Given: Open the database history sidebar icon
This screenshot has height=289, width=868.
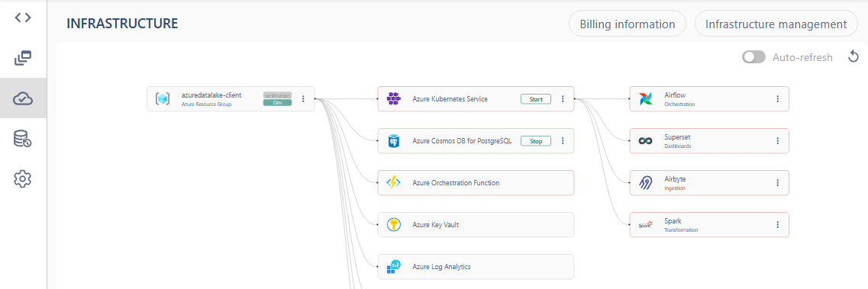Looking at the screenshot, I should pyautogui.click(x=23, y=139).
